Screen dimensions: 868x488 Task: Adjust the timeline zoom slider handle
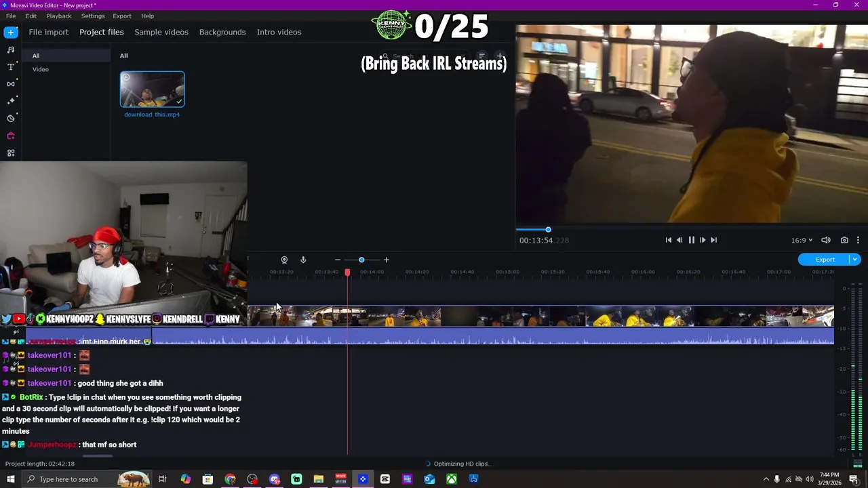361,260
